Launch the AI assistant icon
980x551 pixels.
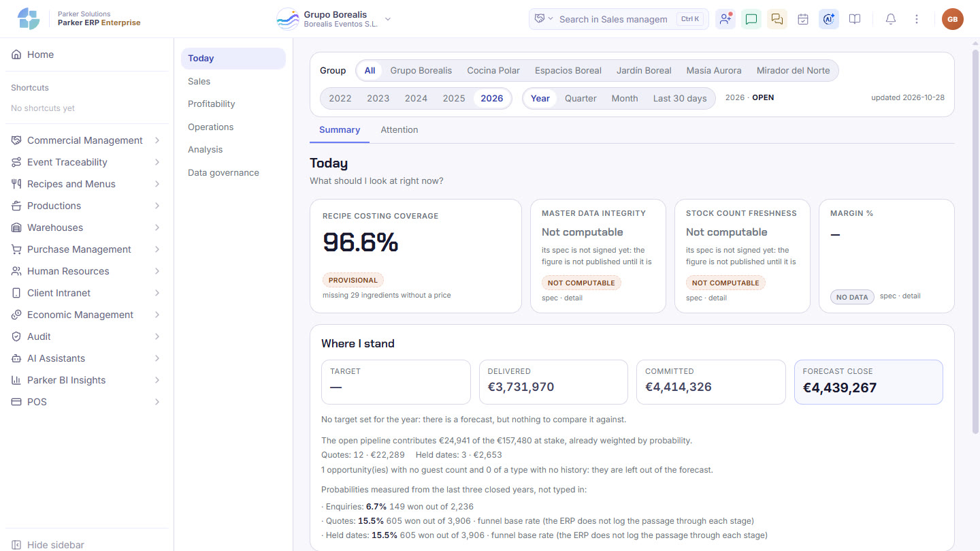click(829, 19)
